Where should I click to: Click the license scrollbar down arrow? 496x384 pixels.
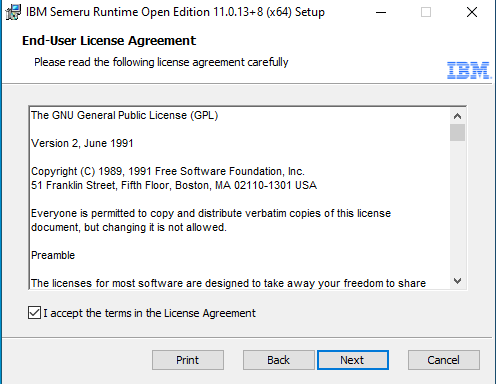point(457,281)
